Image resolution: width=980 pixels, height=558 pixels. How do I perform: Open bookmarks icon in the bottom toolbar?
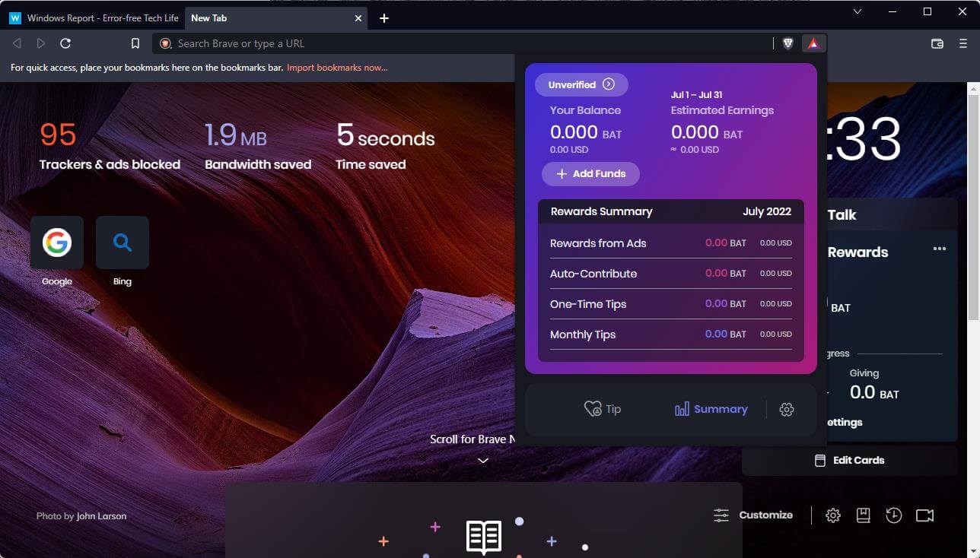point(864,515)
